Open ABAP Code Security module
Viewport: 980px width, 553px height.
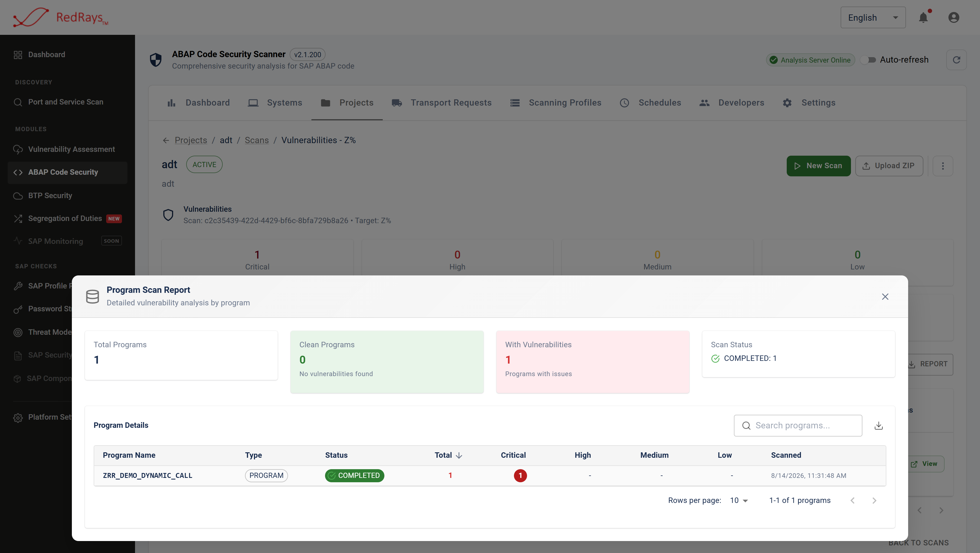point(67,173)
